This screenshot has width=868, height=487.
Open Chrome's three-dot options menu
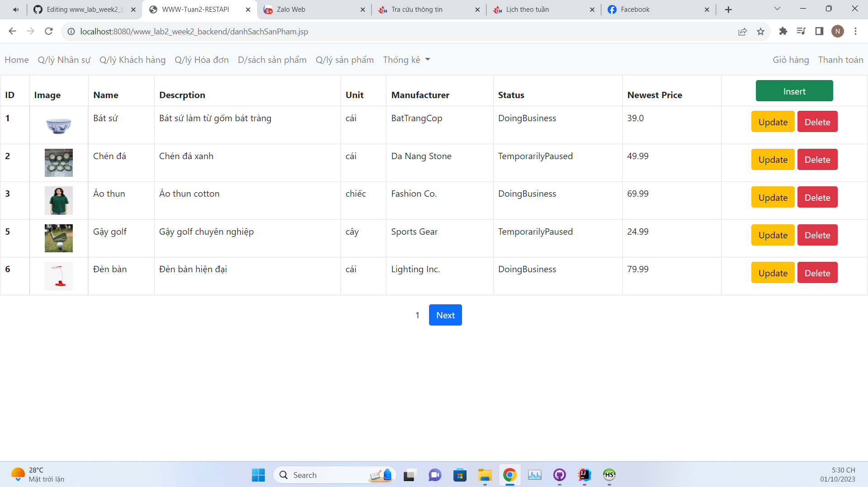click(x=855, y=31)
